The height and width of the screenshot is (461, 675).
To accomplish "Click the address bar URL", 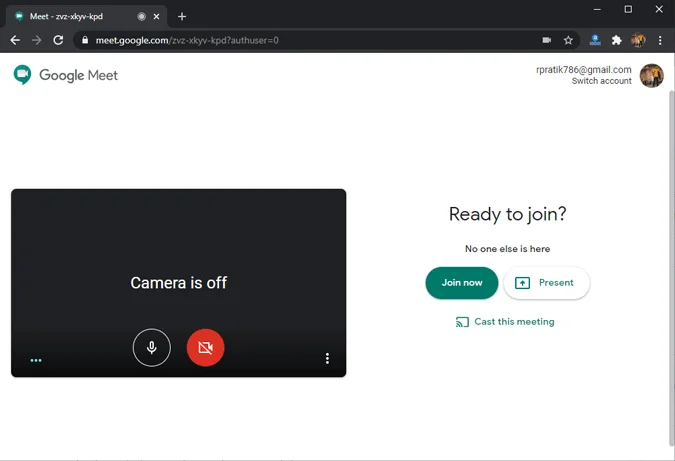I will (187, 40).
